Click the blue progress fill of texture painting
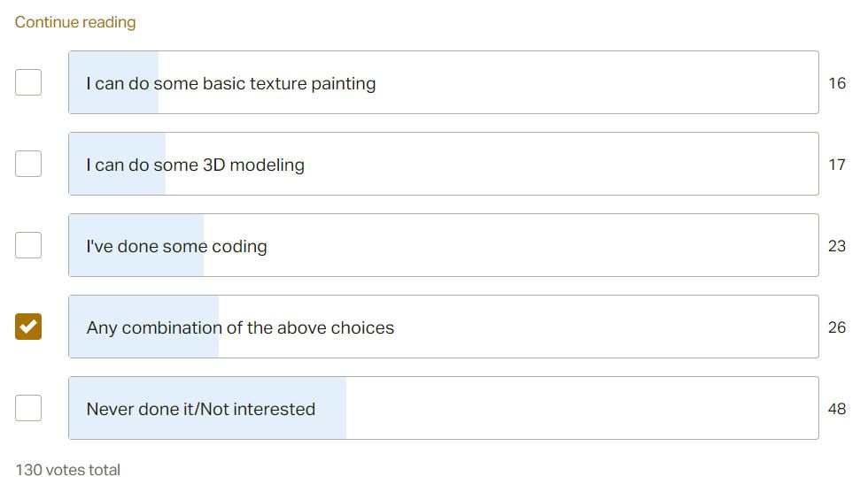The width and height of the screenshot is (868, 477). pyautogui.click(x=114, y=82)
